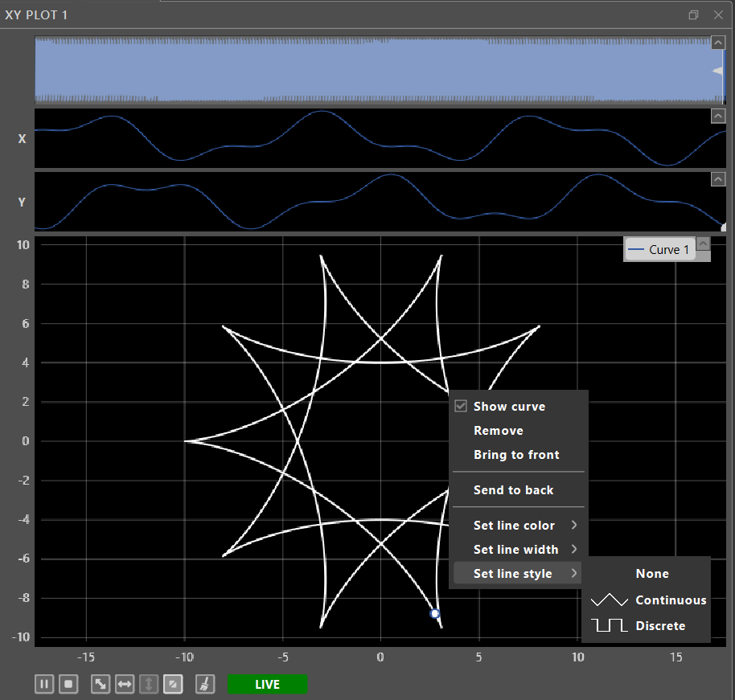Click the green LIVE button
Screen dimensions: 735x700
(267, 685)
